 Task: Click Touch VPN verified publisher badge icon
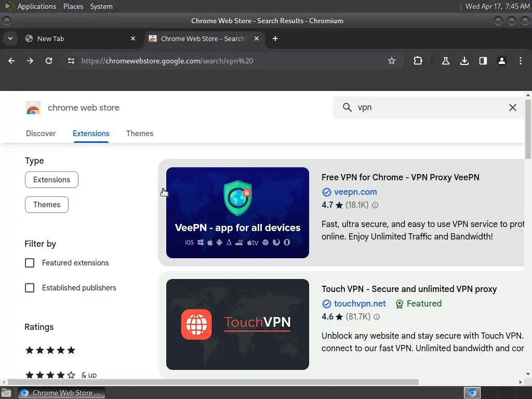[326, 303]
